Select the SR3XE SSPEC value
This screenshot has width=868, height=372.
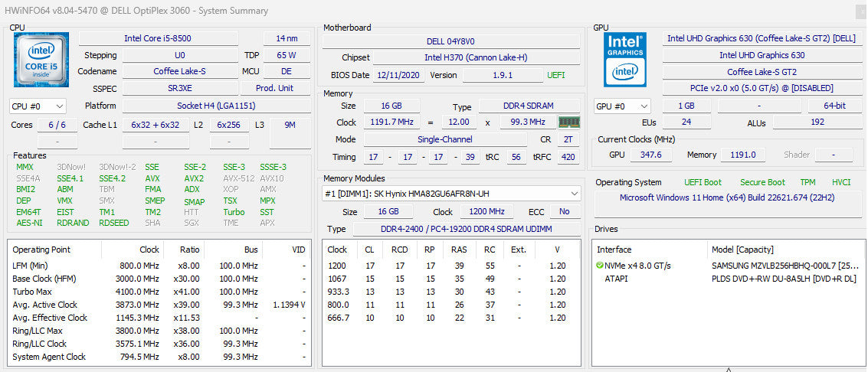coord(180,88)
